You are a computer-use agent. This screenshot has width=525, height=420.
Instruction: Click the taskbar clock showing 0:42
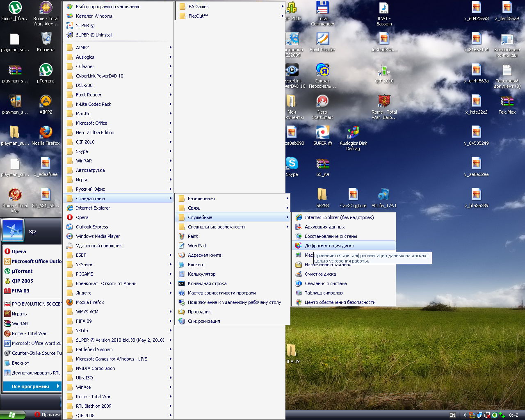pos(514,415)
